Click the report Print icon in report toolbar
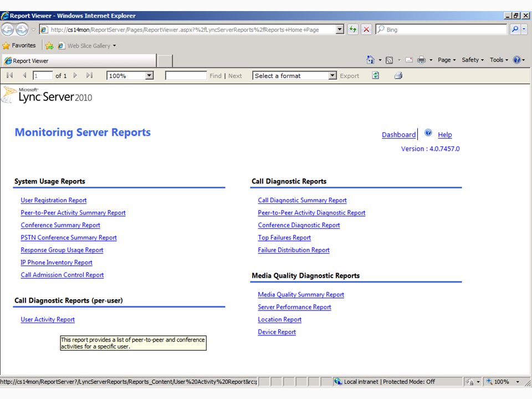This screenshot has height=399, width=532. (398, 75)
